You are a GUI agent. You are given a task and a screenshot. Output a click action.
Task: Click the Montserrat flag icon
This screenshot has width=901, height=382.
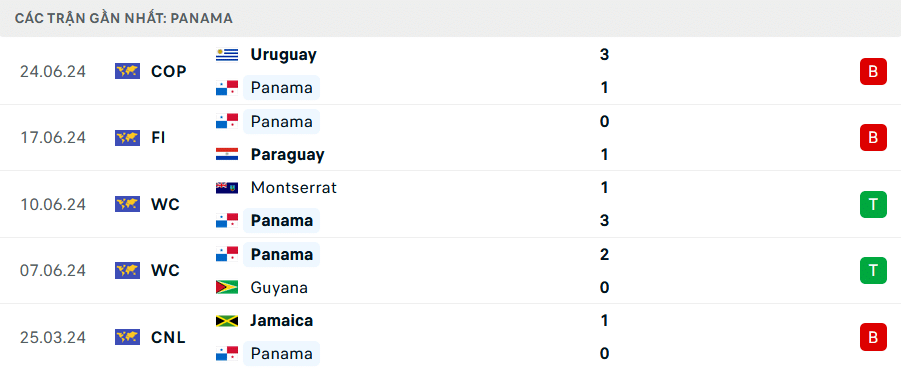point(227,188)
